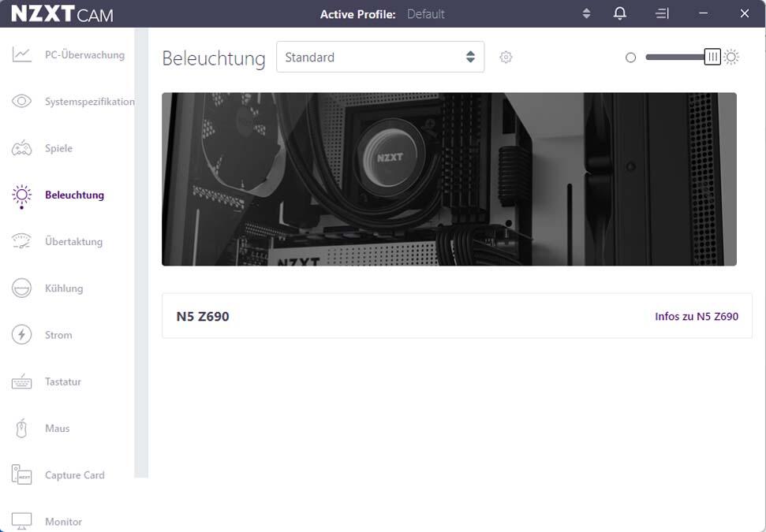The width and height of the screenshot is (766, 532).
Task: Click the Beleuchtung page heading
Action: pos(214,58)
